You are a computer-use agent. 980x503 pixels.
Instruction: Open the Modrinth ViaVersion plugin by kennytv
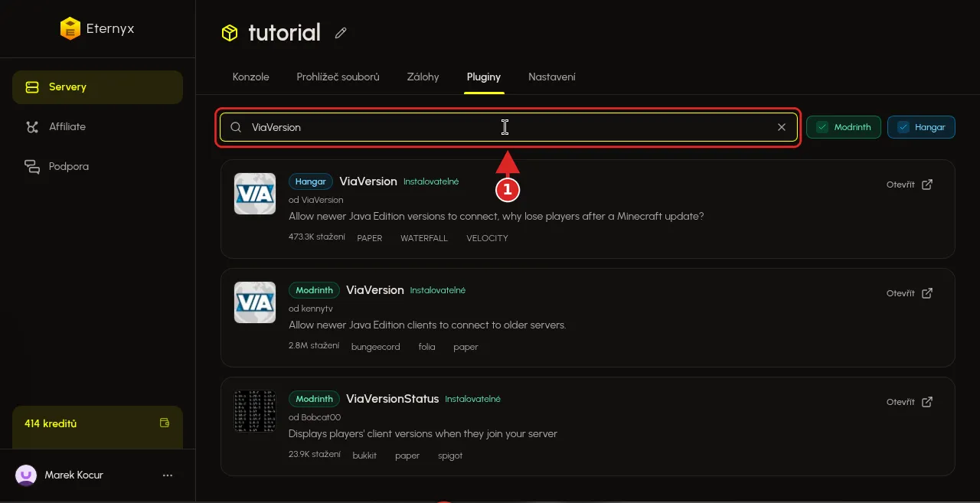(375, 290)
